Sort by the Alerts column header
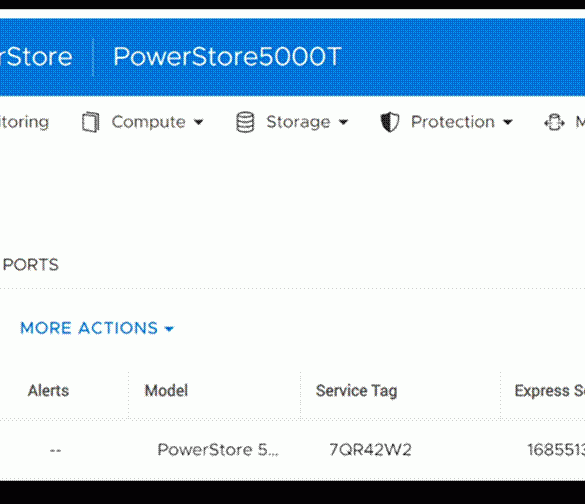585x504 pixels. click(x=49, y=391)
